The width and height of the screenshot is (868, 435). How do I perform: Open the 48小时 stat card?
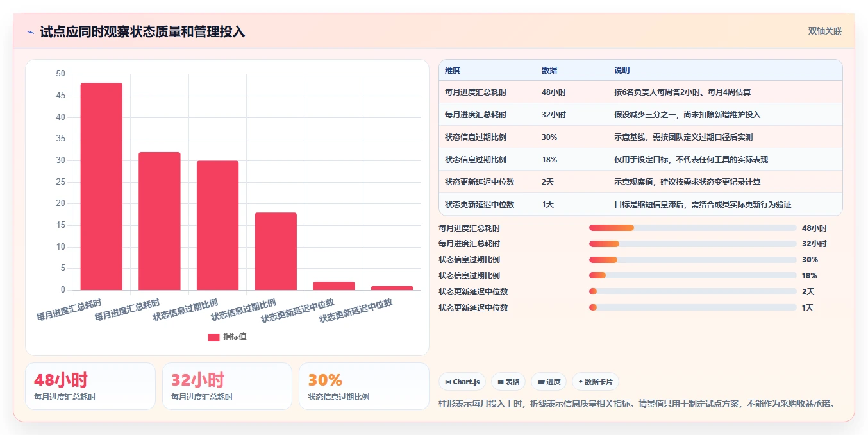tap(90, 386)
